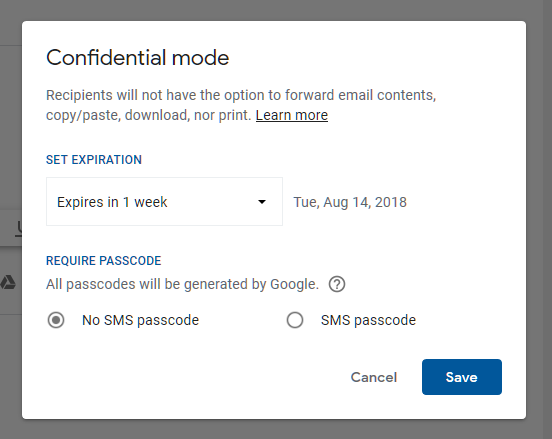Screen dimensions: 552x439
Task: Click the SET EXPIRATION section heading
Action: click(x=94, y=160)
